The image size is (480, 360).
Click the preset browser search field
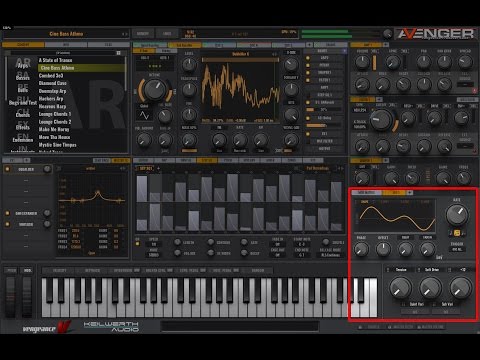(63, 53)
